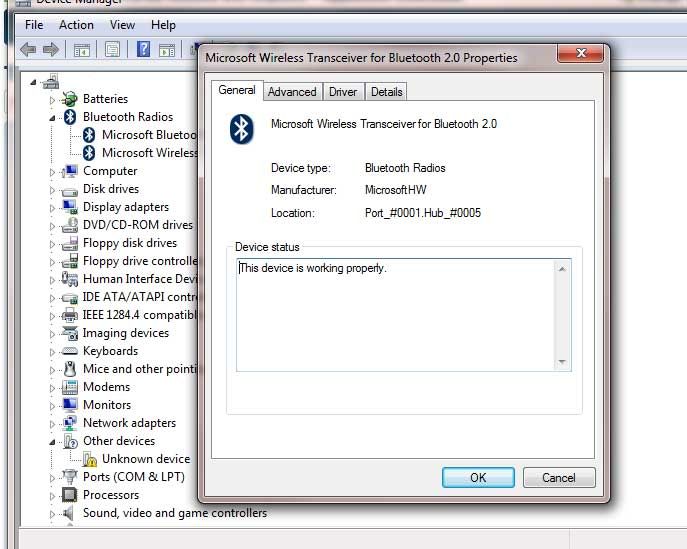
Task: Select the Processors icon
Action: tap(70, 495)
